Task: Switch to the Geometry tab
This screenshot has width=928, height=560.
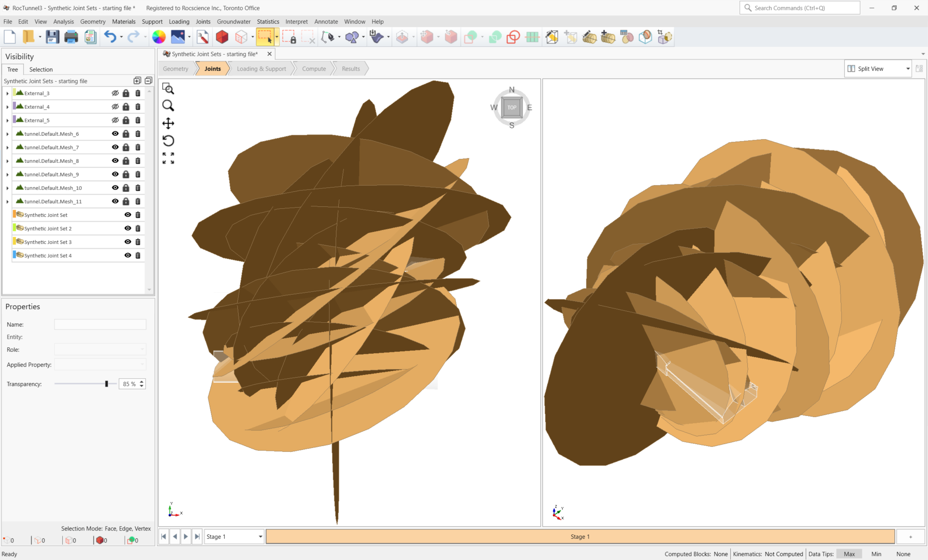Action: (176, 68)
